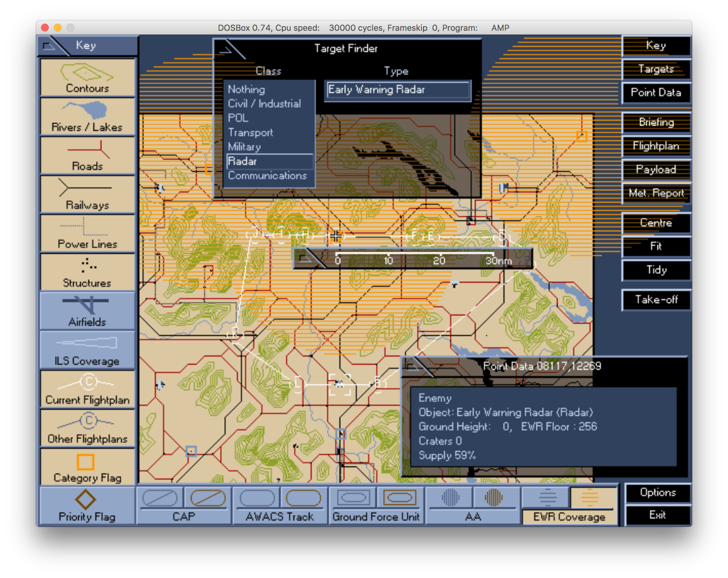Disable the Airfields map layer
Image resolution: width=728 pixels, height=578 pixels.
(x=87, y=311)
